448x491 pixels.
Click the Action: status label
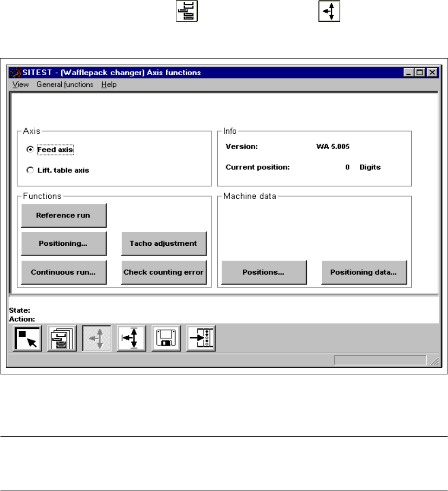[22, 319]
